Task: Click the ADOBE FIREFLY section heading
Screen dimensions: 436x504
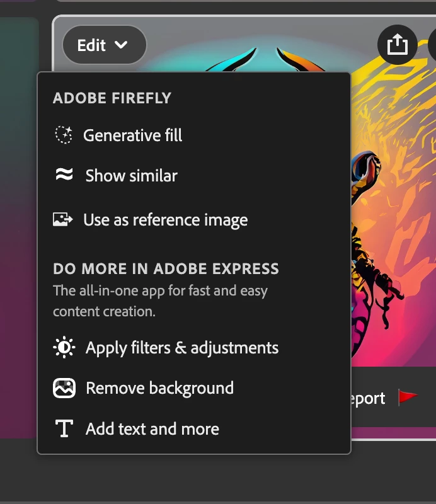Action: pos(112,98)
